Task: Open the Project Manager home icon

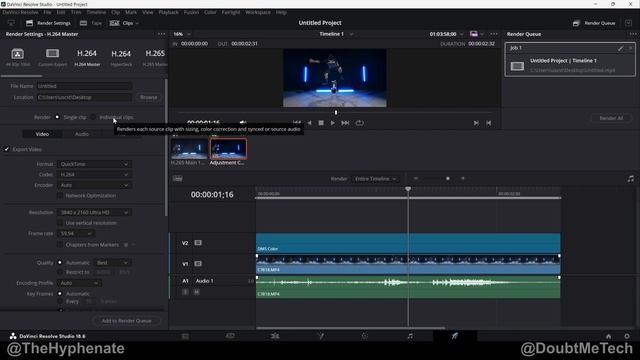Action: click(x=609, y=336)
